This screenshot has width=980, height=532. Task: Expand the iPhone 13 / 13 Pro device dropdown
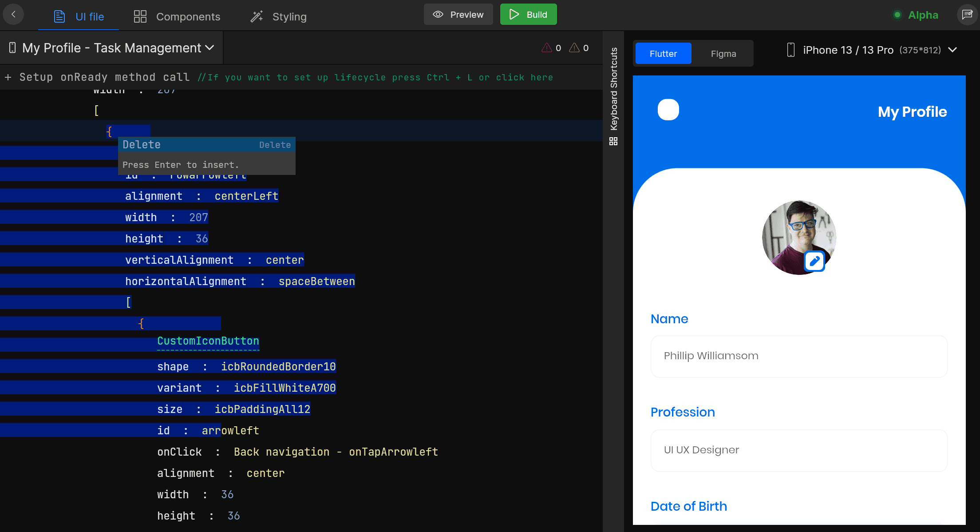pyautogui.click(x=952, y=50)
